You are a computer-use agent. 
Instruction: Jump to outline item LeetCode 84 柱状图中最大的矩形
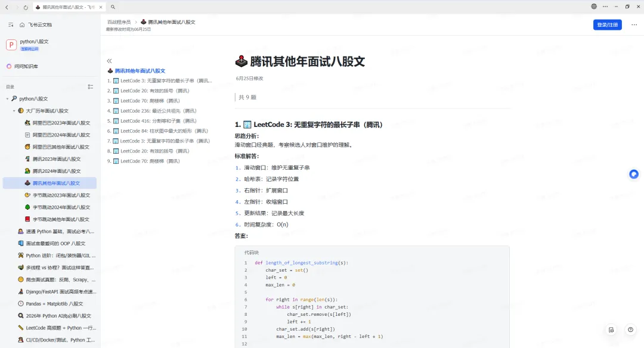(x=165, y=131)
